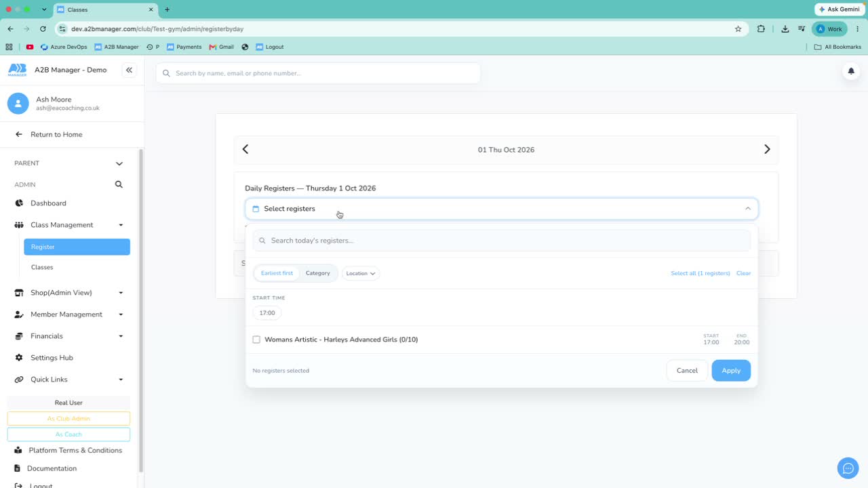The height and width of the screenshot is (488, 868).
Task: Go to next day arrow
Action: tap(767, 149)
